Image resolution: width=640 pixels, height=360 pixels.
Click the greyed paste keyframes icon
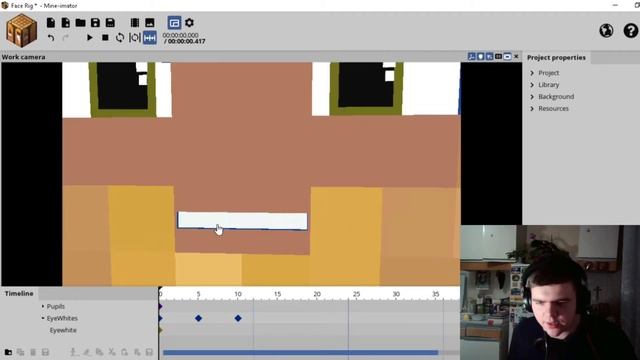coord(124,352)
